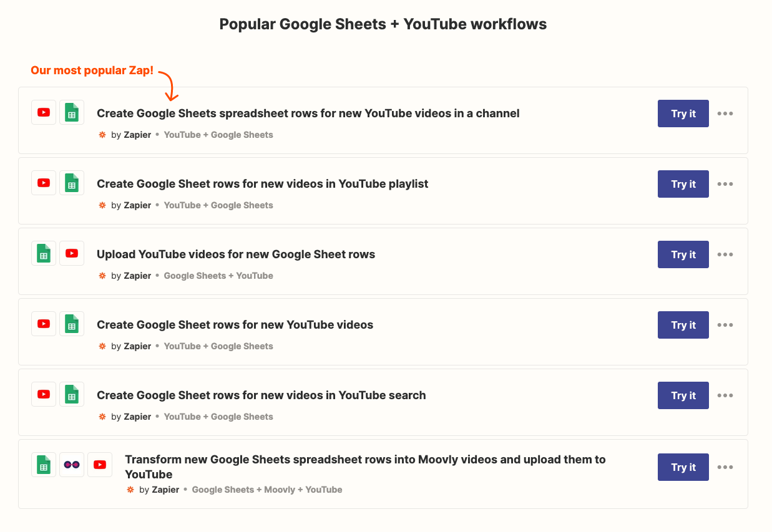The height and width of the screenshot is (532, 772).
Task: Open more options for 'new YouTube videos' workflow
Action: 725,325
